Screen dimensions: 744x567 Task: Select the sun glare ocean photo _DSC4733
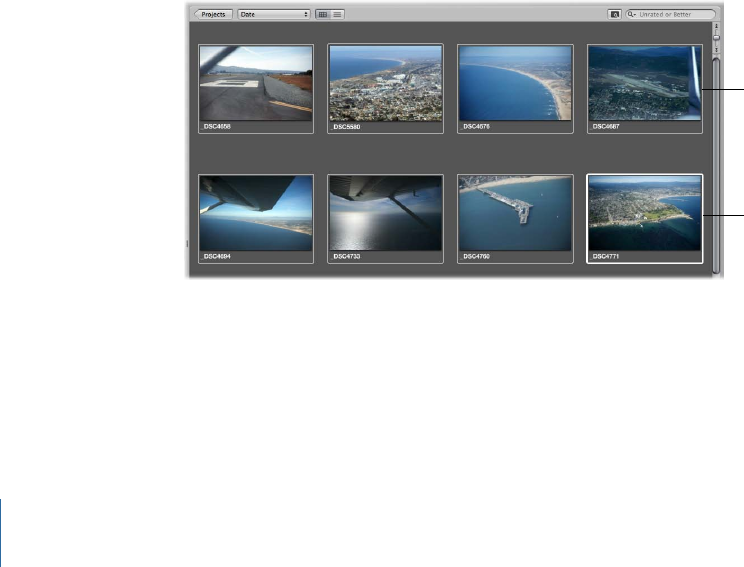[x=385, y=213]
